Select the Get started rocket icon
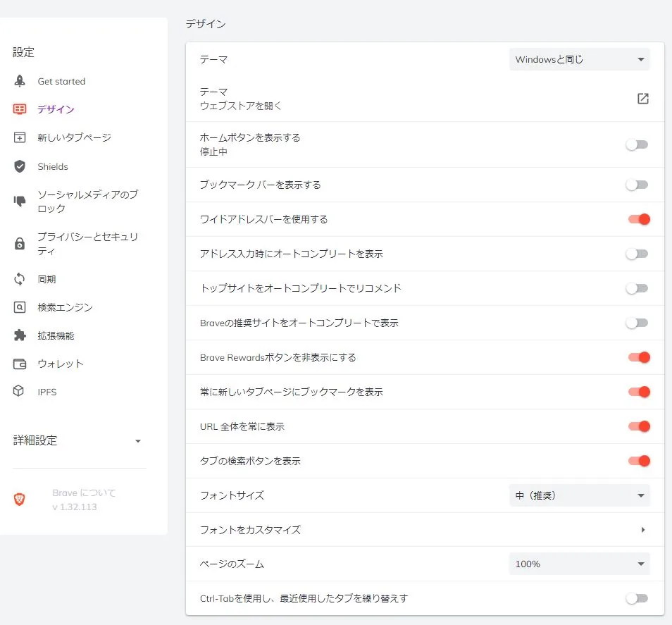 19,81
